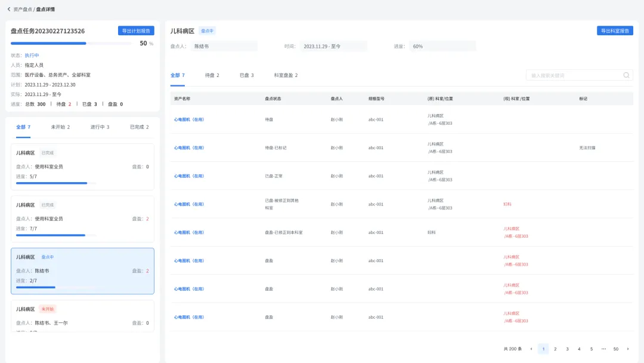644x363 pixels.
Task: Click the 时间 field showing 2023.11.29 - 至今
Action: pos(333,47)
